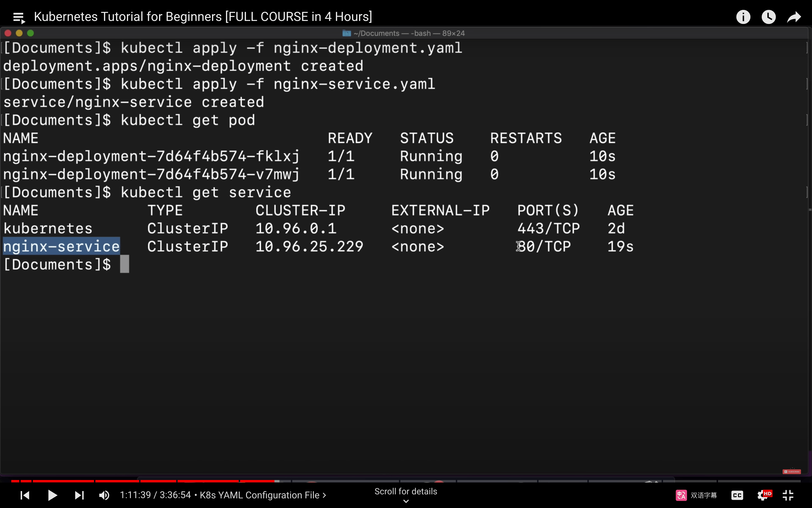Viewport: 812px width, 508px height.
Task: Click the EXTERNAL-IP column header
Action: coord(440,210)
